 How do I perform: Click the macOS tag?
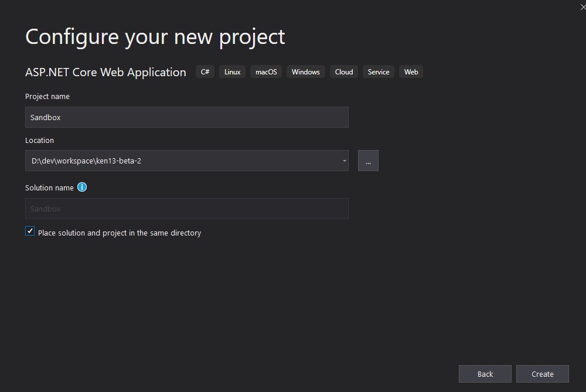pyautogui.click(x=266, y=71)
